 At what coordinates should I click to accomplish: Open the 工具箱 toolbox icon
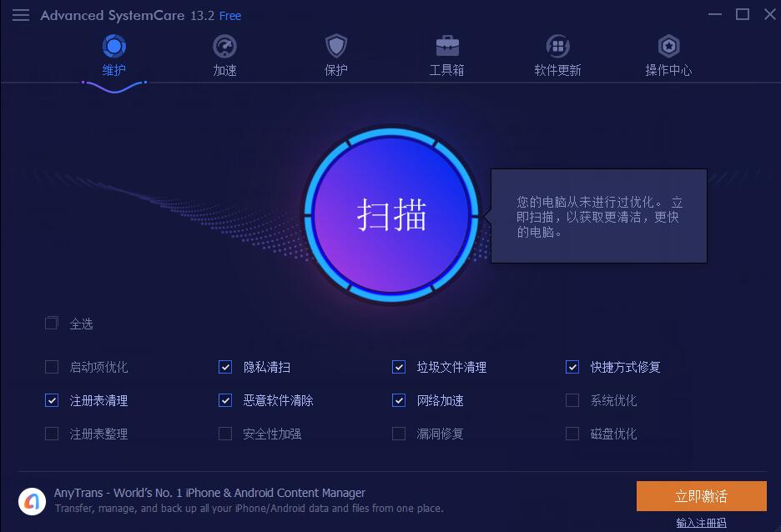pyautogui.click(x=447, y=47)
